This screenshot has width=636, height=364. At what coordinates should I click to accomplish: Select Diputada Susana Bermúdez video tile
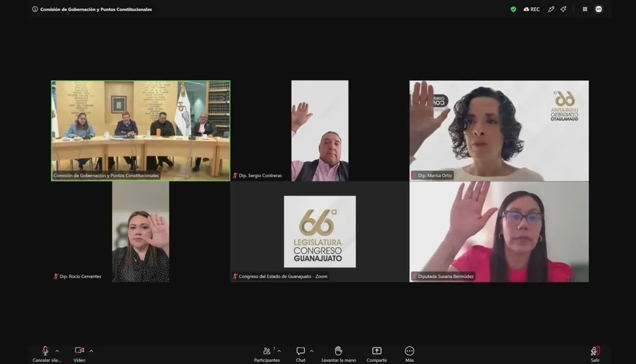tap(499, 231)
